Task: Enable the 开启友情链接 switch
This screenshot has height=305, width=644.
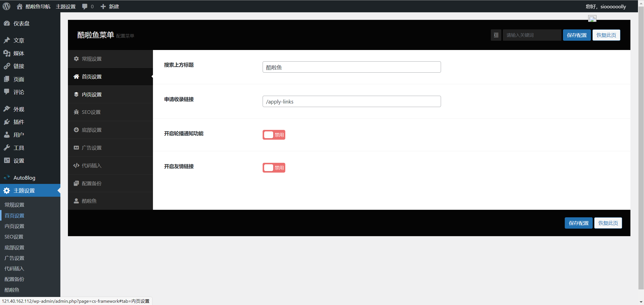Action: pos(273,168)
